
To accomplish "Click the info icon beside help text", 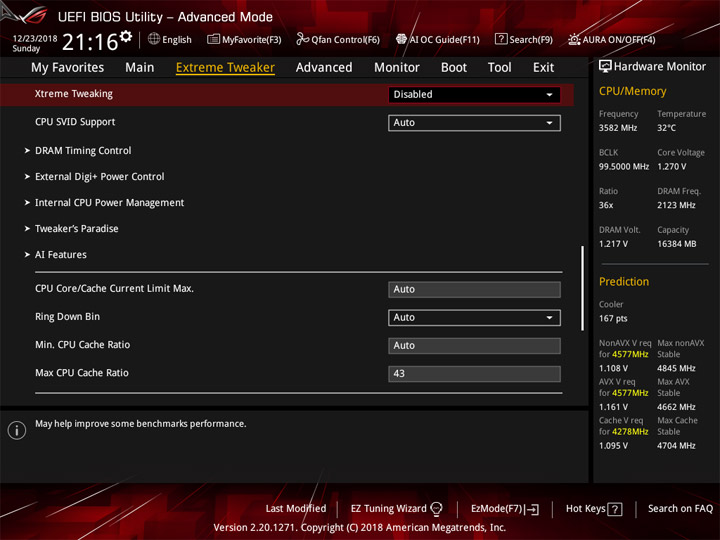I will 17,430.
